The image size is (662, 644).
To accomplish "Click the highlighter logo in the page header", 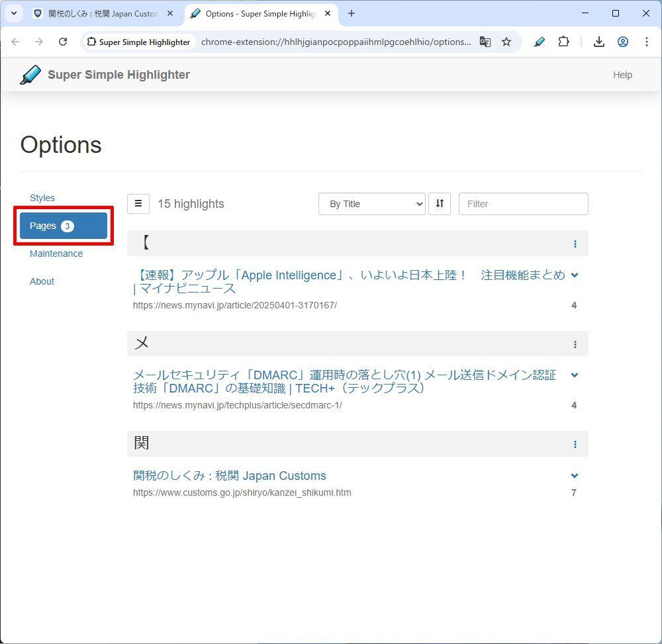I will pos(30,75).
